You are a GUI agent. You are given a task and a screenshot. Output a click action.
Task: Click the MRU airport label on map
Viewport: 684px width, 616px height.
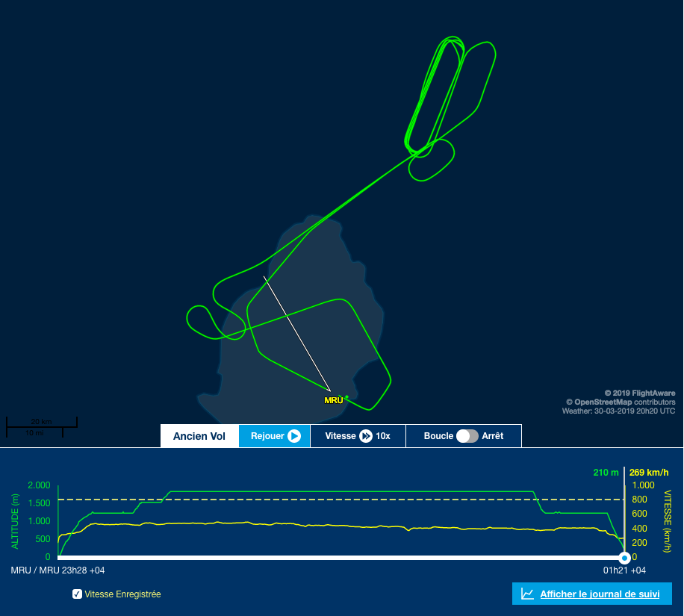[334, 400]
